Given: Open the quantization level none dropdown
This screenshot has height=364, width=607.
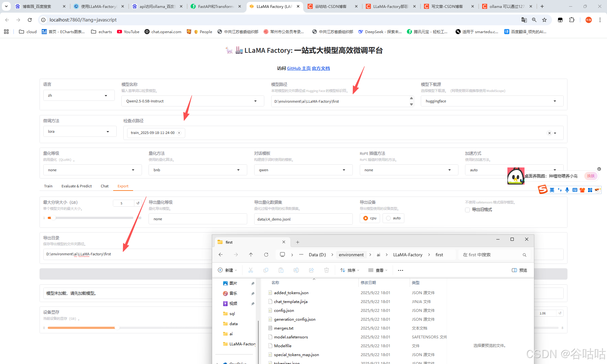Looking at the screenshot, I should (x=92, y=170).
